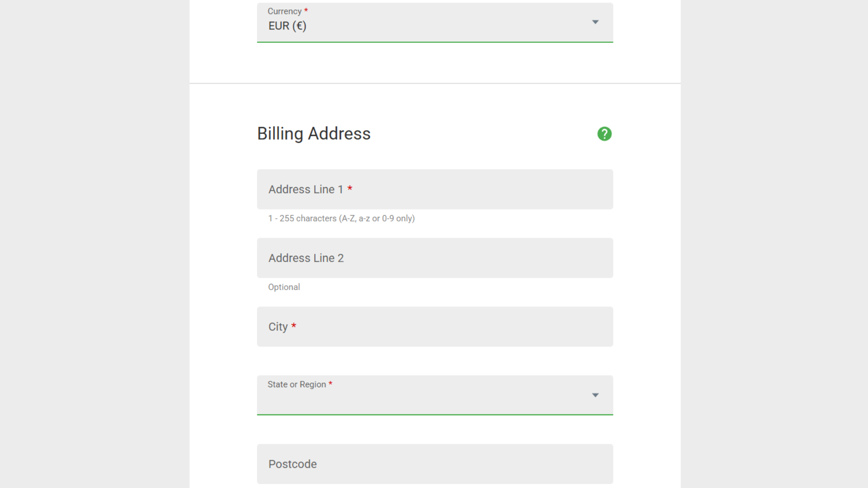Screen dimensions: 868x488
Task: Focus the Address Line 1 field
Action: [435, 189]
